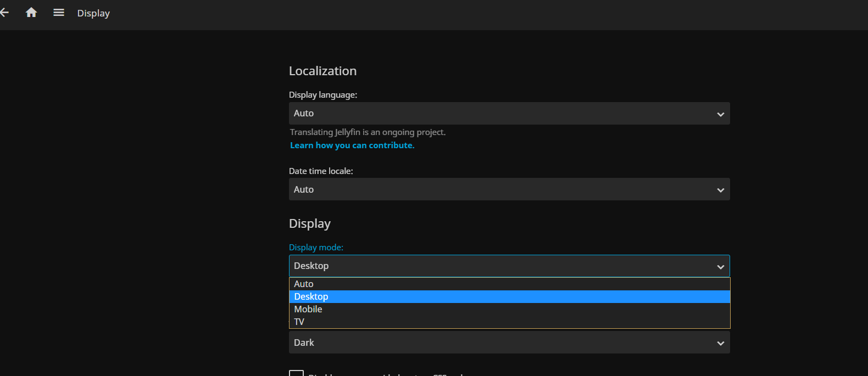The height and width of the screenshot is (376, 868).
Task: Go to the Home screen
Action: click(x=31, y=13)
